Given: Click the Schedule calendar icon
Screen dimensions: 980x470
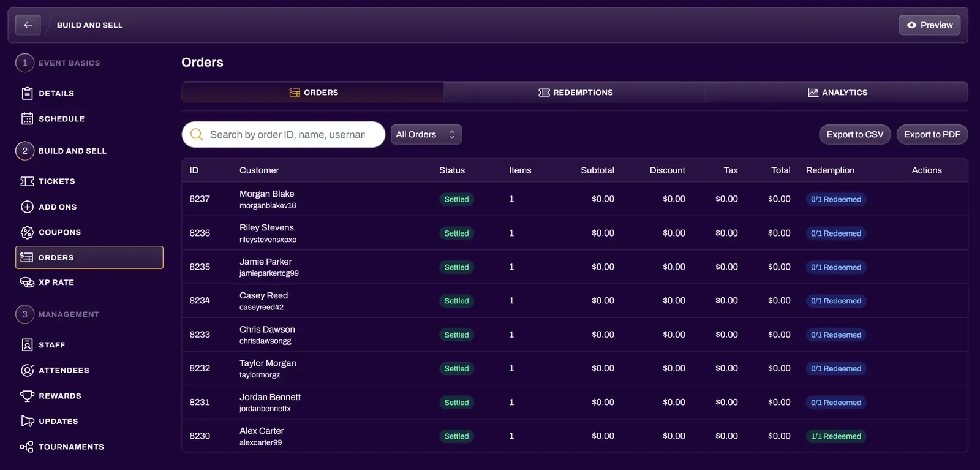Looking at the screenshot, I should [27, 119].
